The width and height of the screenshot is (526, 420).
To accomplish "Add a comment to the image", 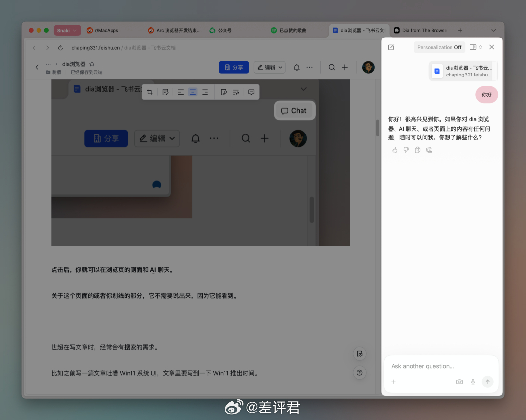I will coord(251,92).
